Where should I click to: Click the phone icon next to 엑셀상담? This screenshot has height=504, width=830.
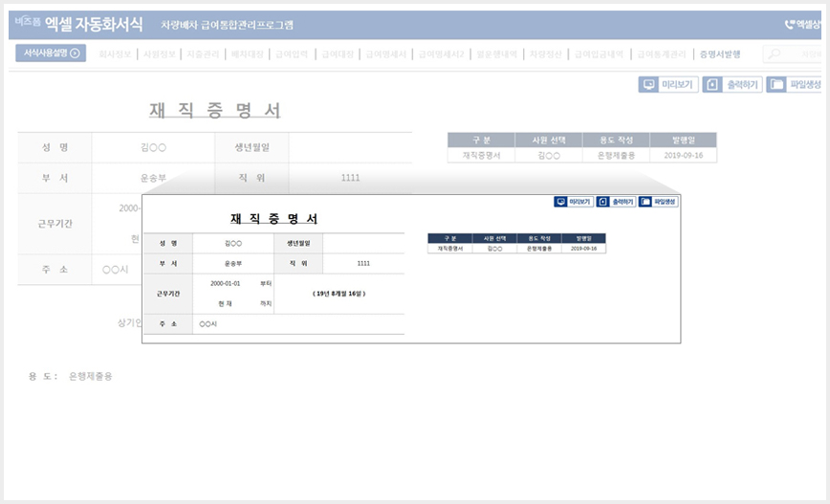(790, 24)
